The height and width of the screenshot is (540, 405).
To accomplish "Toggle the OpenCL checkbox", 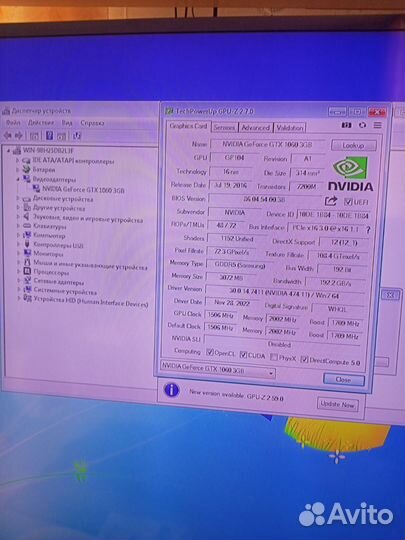I will 210,352.
